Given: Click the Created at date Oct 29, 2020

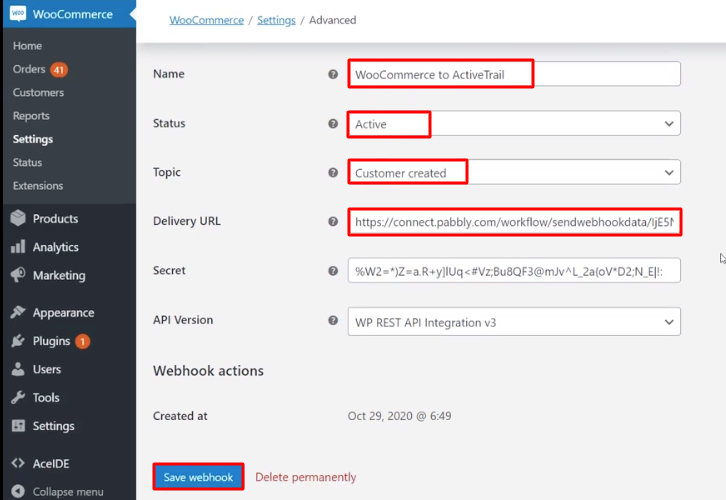Looking at the screenshot, I should point(400,416).
